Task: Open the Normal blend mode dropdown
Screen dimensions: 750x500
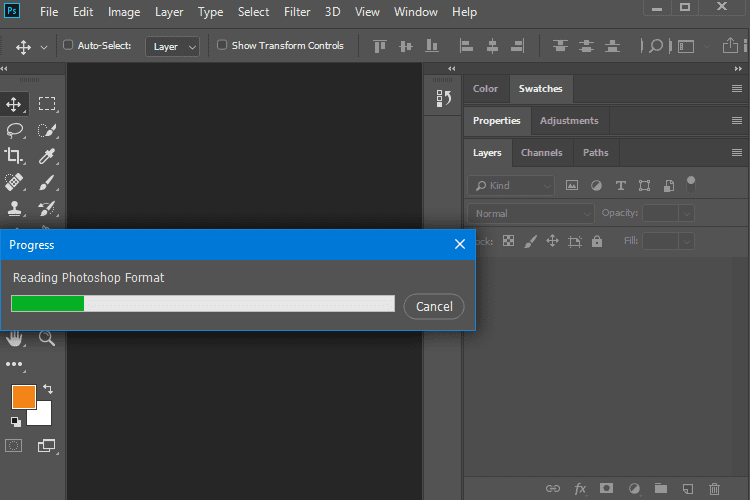Action: [530, 213]
